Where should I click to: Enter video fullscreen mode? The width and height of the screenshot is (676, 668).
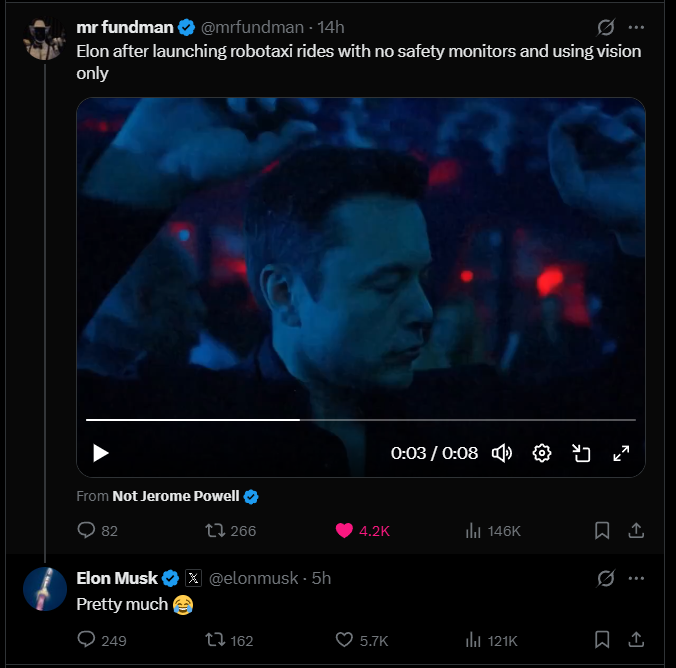[621, 453]
